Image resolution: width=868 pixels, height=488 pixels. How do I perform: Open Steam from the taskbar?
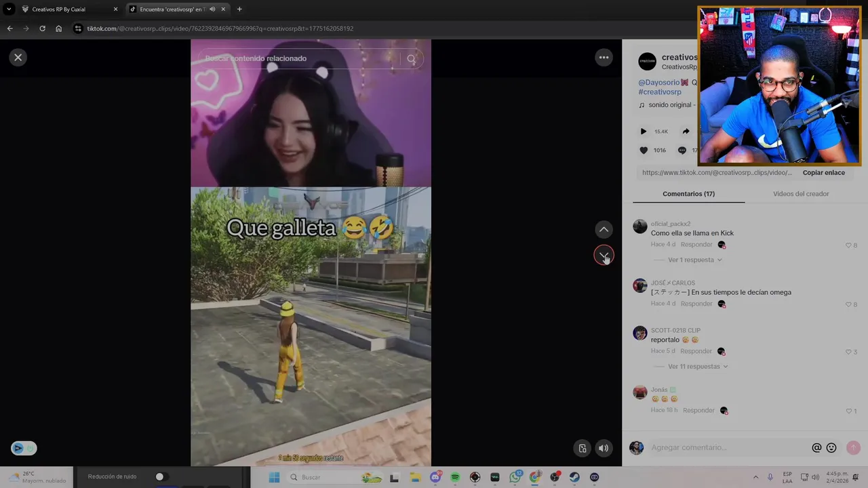574,477
